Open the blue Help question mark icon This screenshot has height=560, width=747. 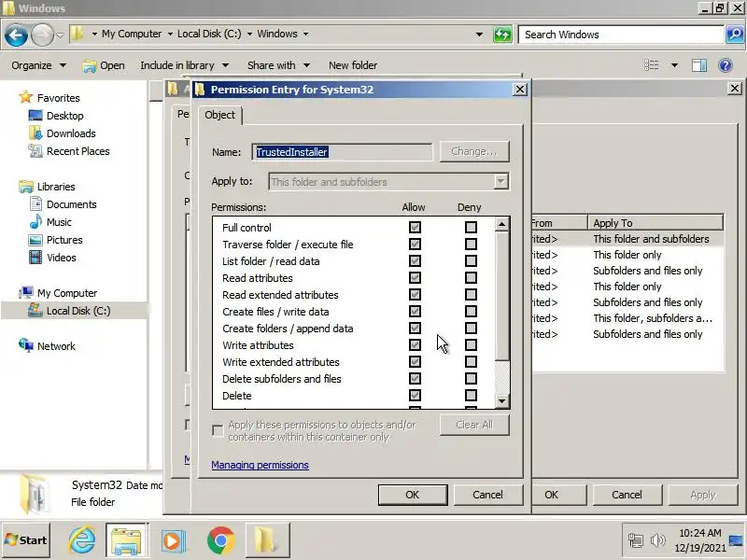(x=726, y=65)
